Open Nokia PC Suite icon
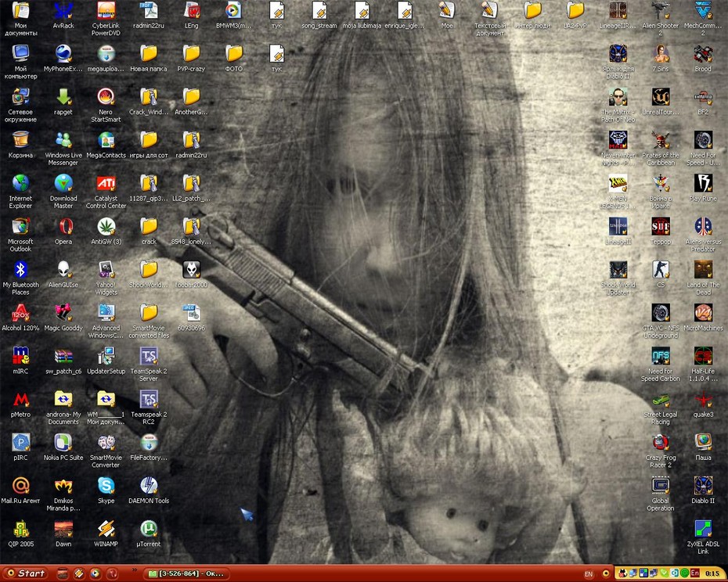 (63, 447)
